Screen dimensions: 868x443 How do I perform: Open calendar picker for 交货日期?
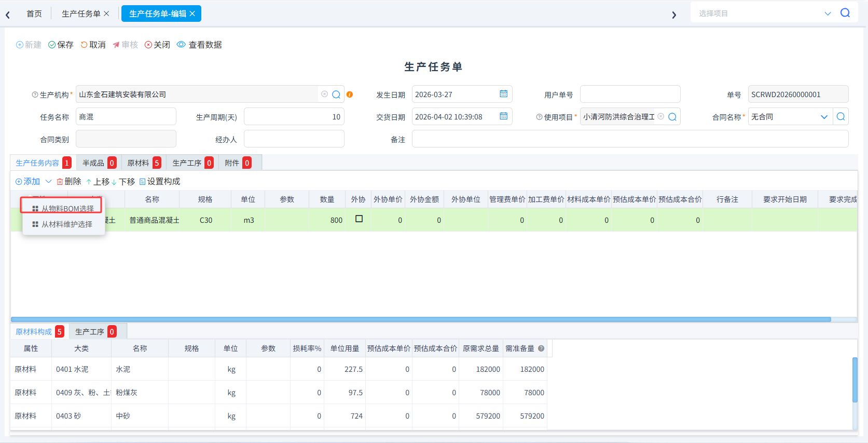click(503, 116)
